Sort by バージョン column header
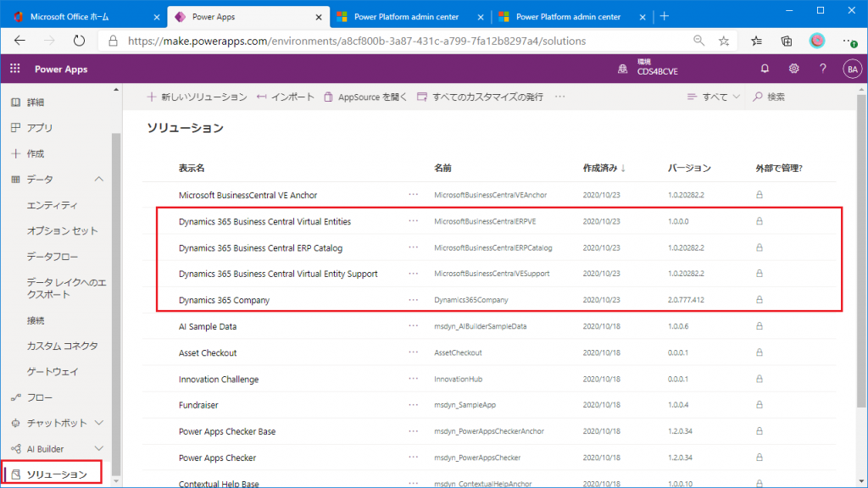Viewport: 868px width, 488px height. 689,169
